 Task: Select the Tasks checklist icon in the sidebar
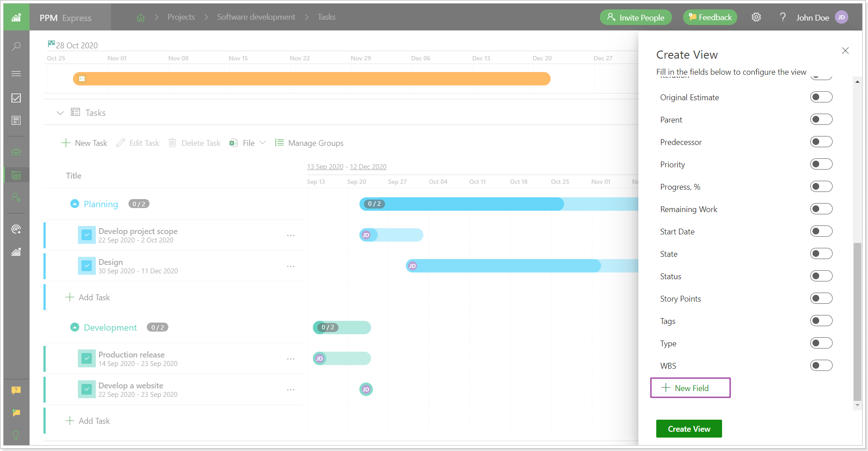coord(16,98)
